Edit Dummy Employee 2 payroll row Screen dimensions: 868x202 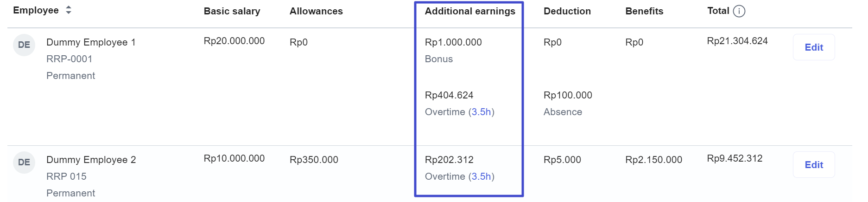814,165
